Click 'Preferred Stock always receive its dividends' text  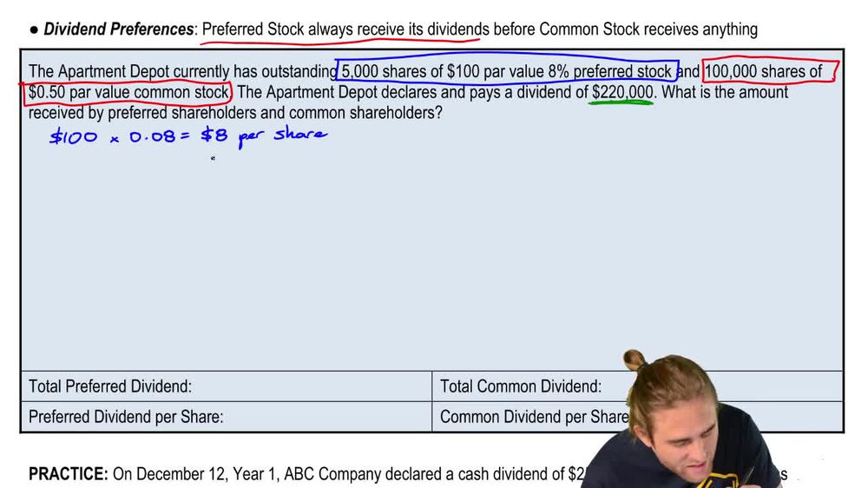345,30
